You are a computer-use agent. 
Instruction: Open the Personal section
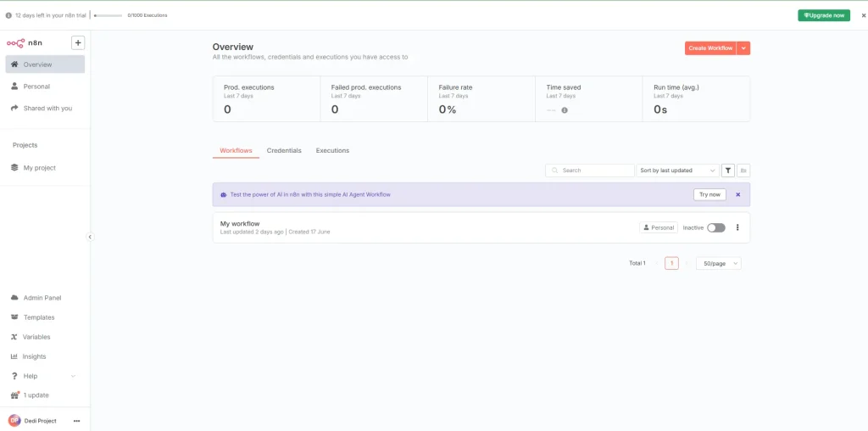click(x=45, y=87)
